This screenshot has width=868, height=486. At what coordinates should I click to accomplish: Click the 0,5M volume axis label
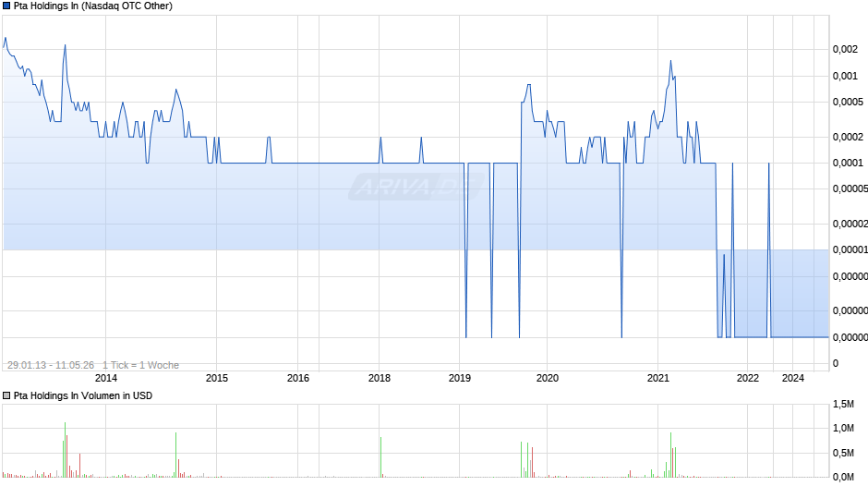pos(844,454)
